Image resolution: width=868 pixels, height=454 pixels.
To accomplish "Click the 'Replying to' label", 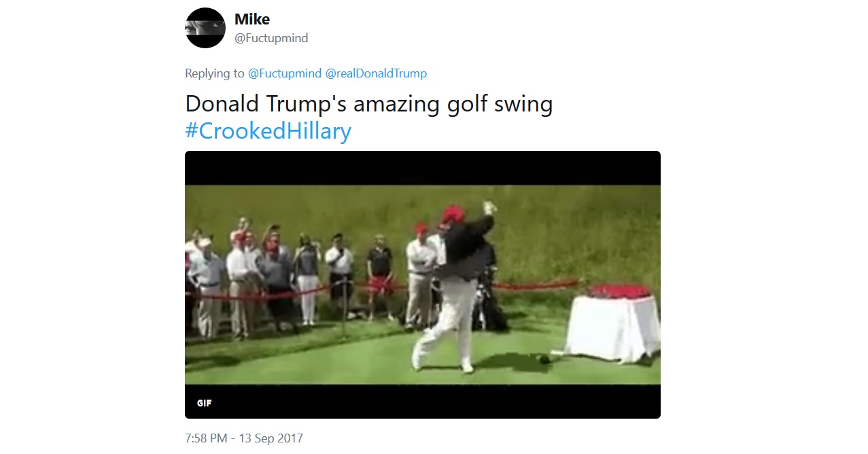I will 215,73.
